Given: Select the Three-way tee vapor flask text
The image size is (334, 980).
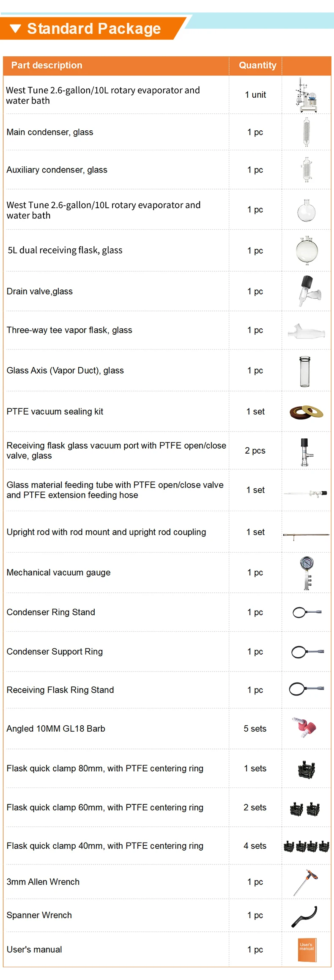Looking at the screenshot, I should click(69, 330).
